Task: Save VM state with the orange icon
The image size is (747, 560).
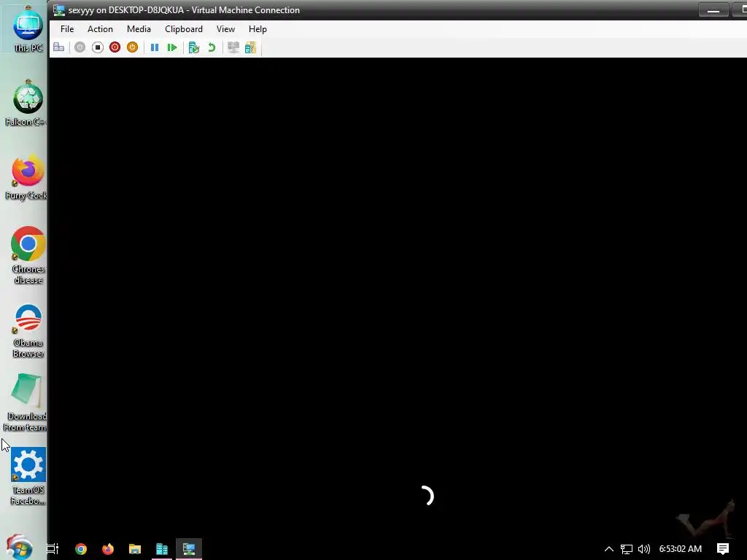Action: (133, 47)
